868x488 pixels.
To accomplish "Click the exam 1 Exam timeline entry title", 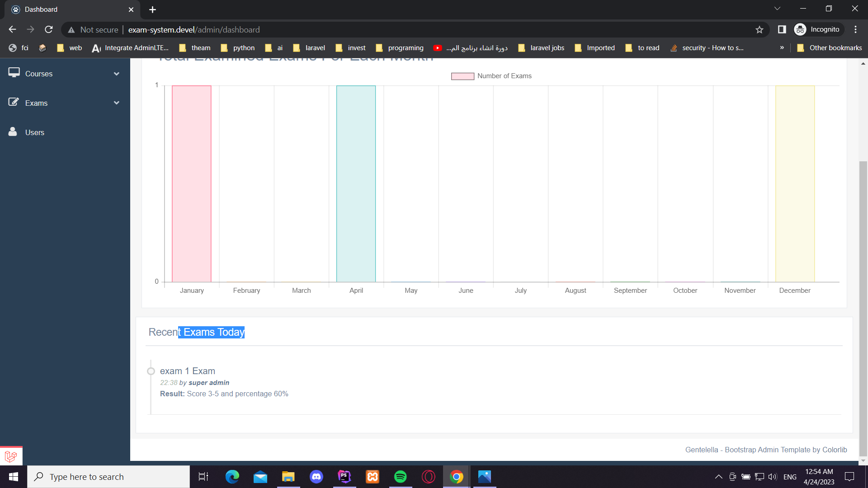I will pos(188,371).
